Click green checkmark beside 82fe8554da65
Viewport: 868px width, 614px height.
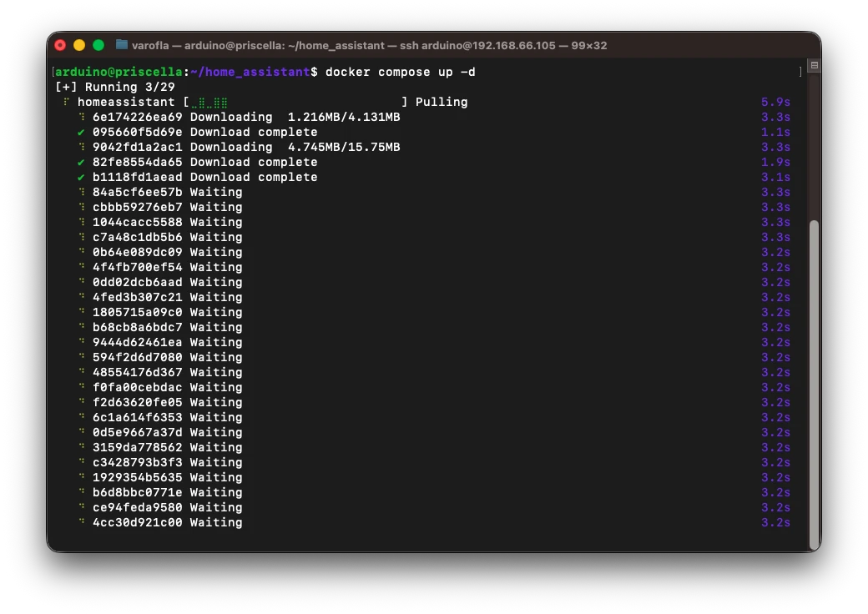coord(81,162)
